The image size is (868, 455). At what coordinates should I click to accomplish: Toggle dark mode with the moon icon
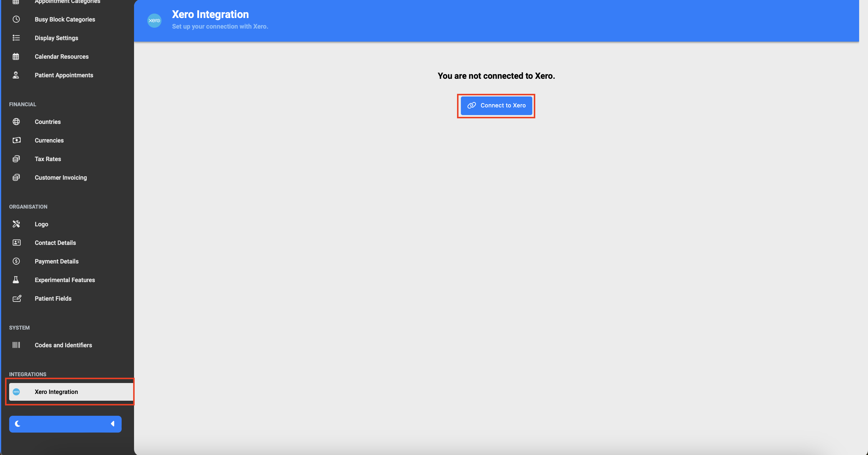pos(18,424)
